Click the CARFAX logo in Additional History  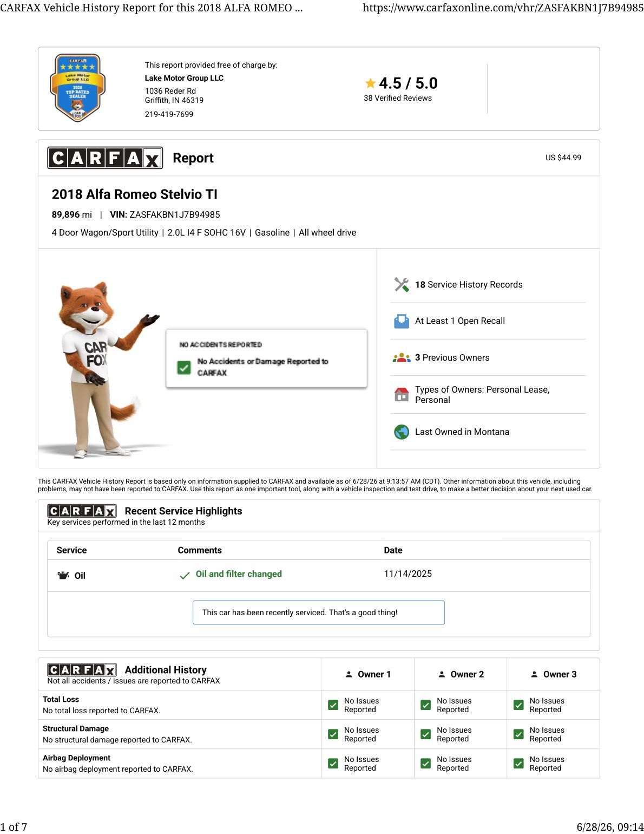(82, 670)
